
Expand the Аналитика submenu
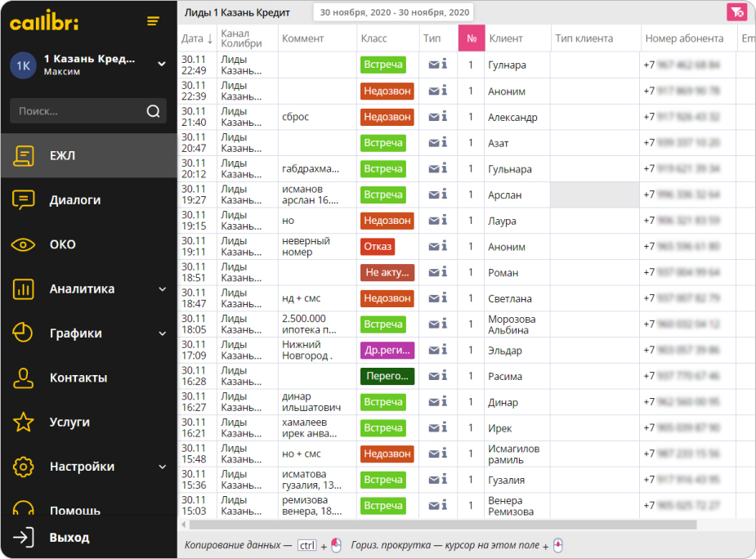pos(162,288)
